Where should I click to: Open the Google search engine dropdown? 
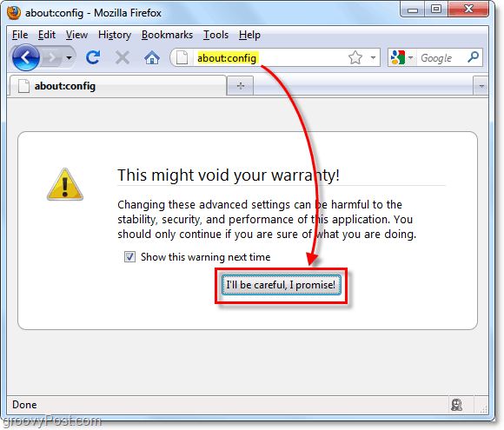401,58
